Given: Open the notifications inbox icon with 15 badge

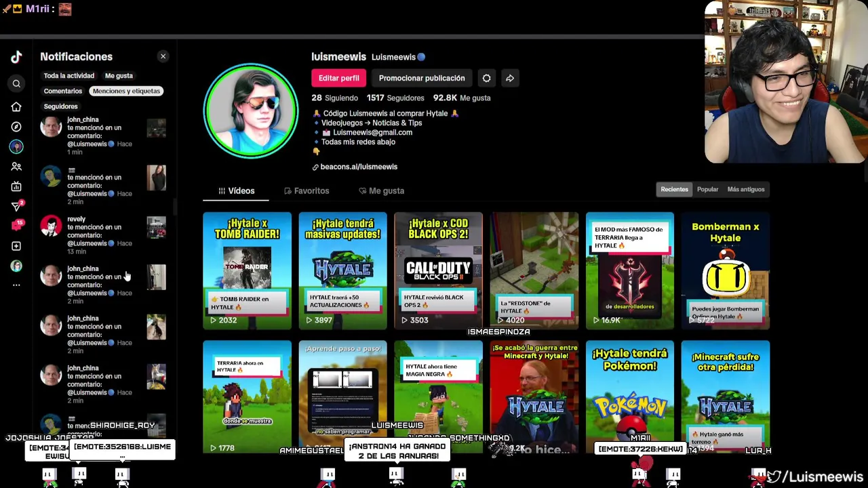Looking at the screenshot, I should (x=17, y=226).
